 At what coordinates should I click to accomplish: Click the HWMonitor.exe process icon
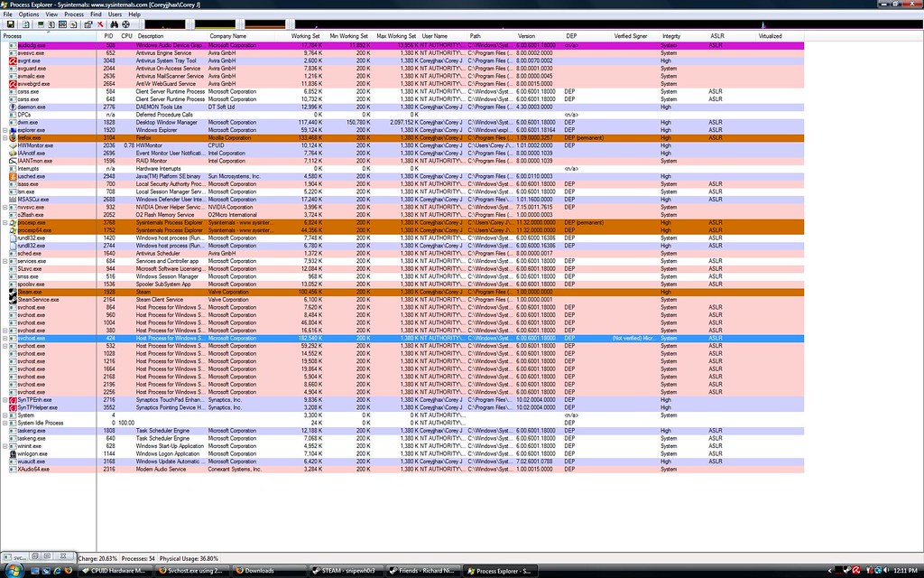point(13,145)
